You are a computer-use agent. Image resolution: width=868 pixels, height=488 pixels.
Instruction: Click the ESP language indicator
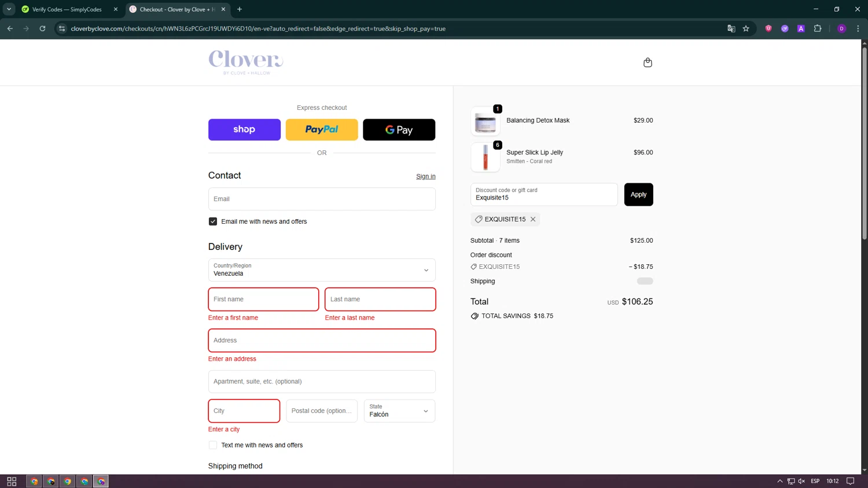tap(815, 481)
